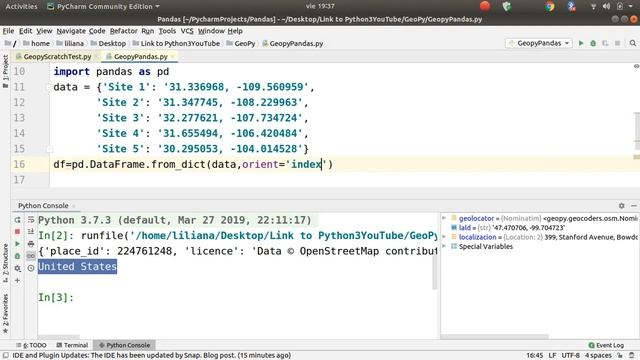Open the volume indicator
Viewport: 640px width, 360px height.
607,6
